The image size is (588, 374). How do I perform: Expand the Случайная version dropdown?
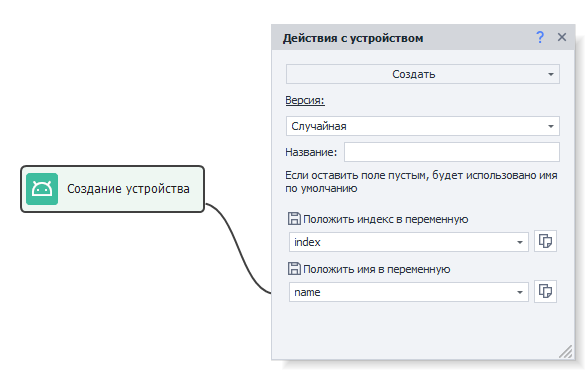click(x=423, y=126)
